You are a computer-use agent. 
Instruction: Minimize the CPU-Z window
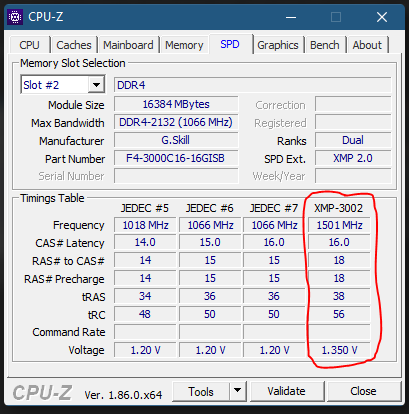click(x=291, y=17)
